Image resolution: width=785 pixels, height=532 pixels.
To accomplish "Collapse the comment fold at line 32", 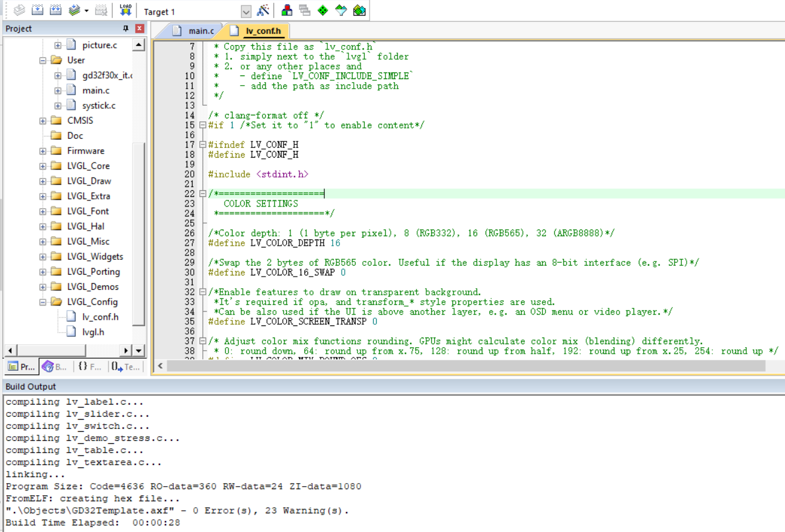I will [x=203, y=292].
